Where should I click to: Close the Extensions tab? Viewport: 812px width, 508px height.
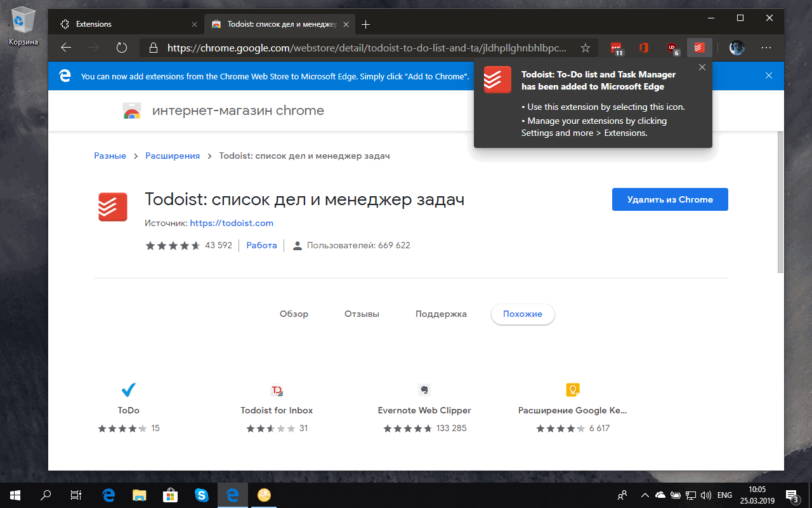[194, 24]
